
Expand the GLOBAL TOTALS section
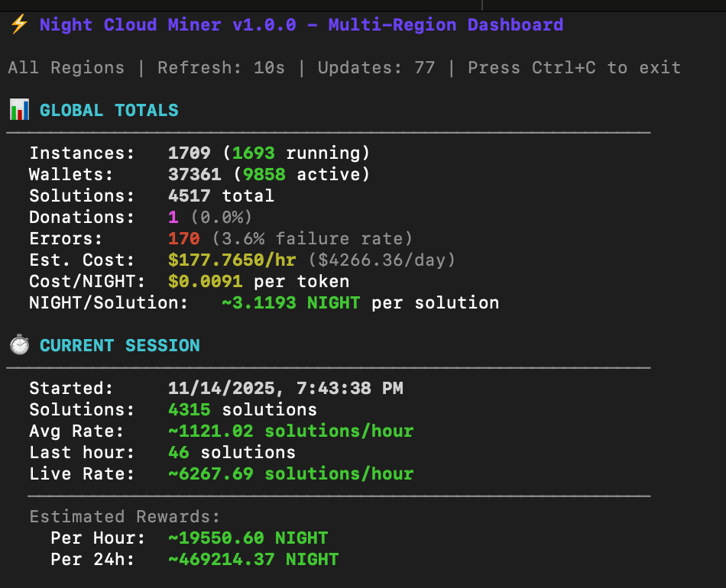click(109, 110)
